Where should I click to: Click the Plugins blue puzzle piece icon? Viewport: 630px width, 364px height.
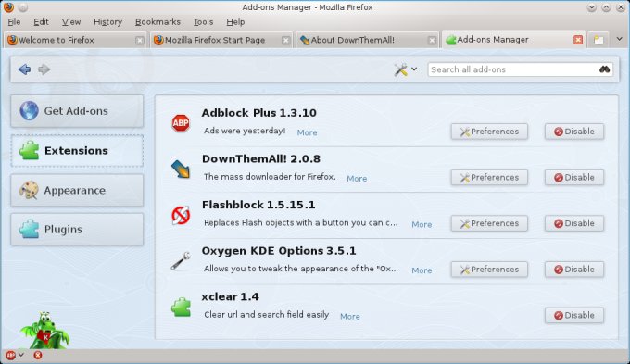pyautogui.click(x=29, y=230)
